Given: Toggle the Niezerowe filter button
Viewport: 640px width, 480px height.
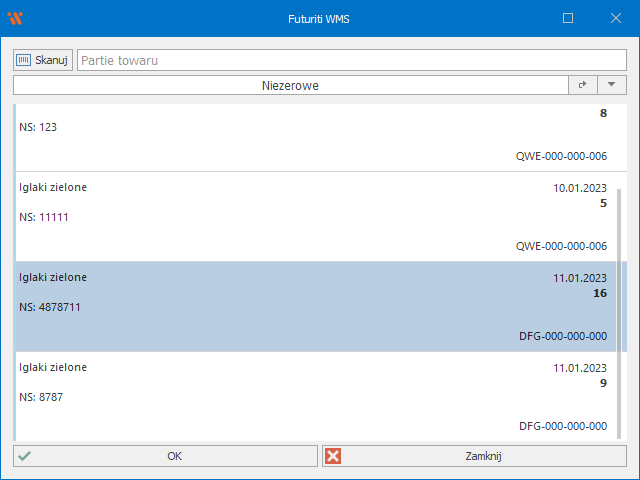Looking at the screenshot, I should coord(290,86).
